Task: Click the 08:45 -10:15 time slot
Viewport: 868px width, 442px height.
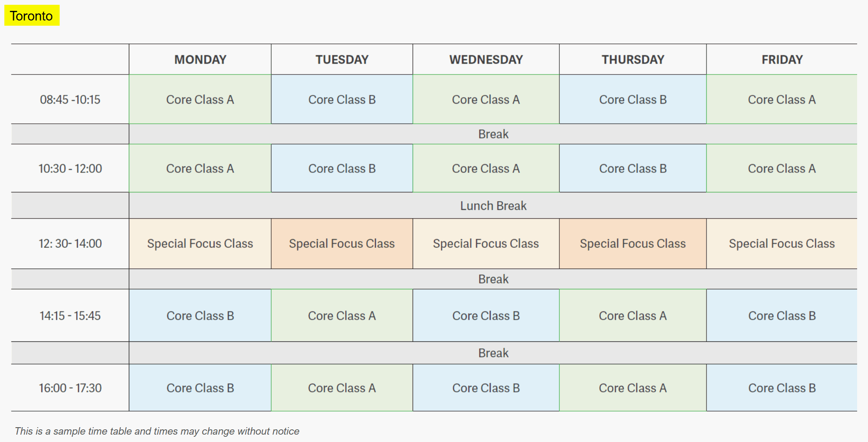Action: pyautogui.click(x=70, y=100)
